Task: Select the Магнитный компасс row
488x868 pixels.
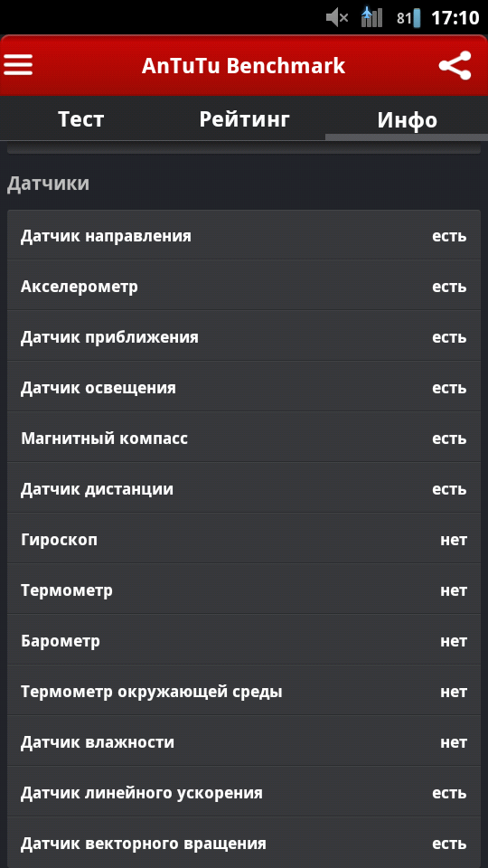Action: coord(244,439)
